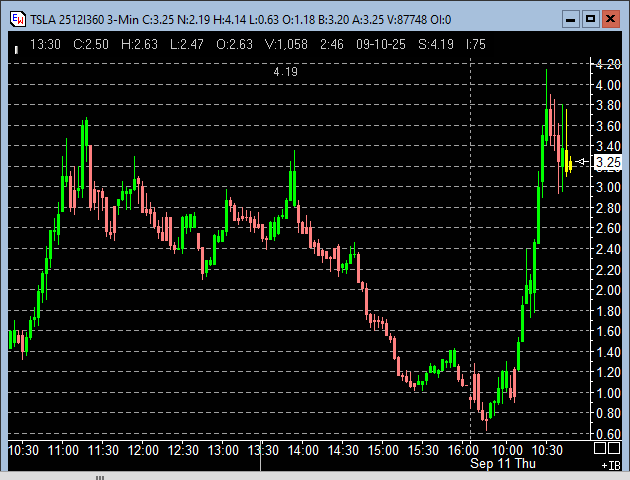
Task: Click the left square icon below the price axis
Action: (599, 448)
